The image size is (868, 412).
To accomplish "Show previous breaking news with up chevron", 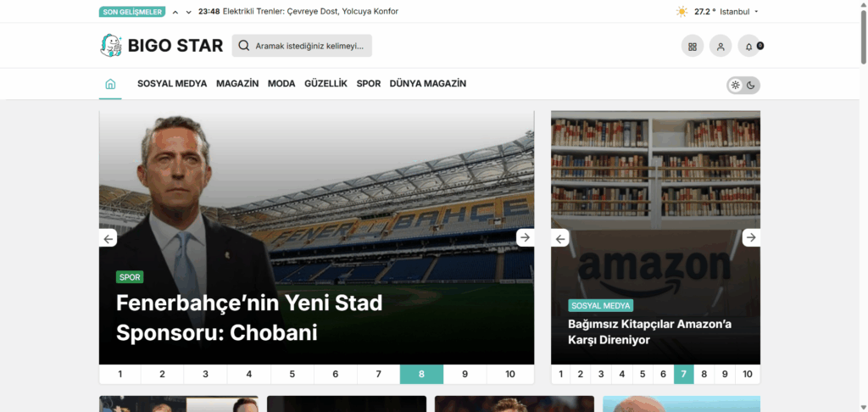I will pos(175,12).
